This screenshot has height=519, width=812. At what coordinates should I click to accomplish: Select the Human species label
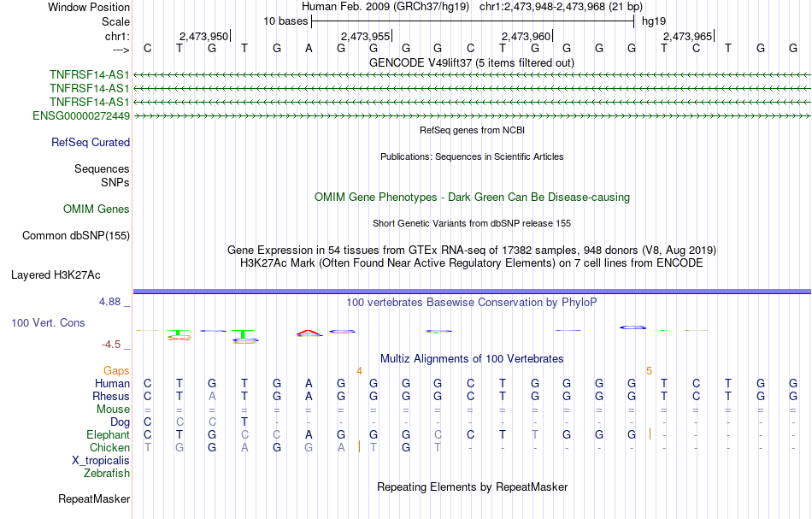tap(112, 383)
